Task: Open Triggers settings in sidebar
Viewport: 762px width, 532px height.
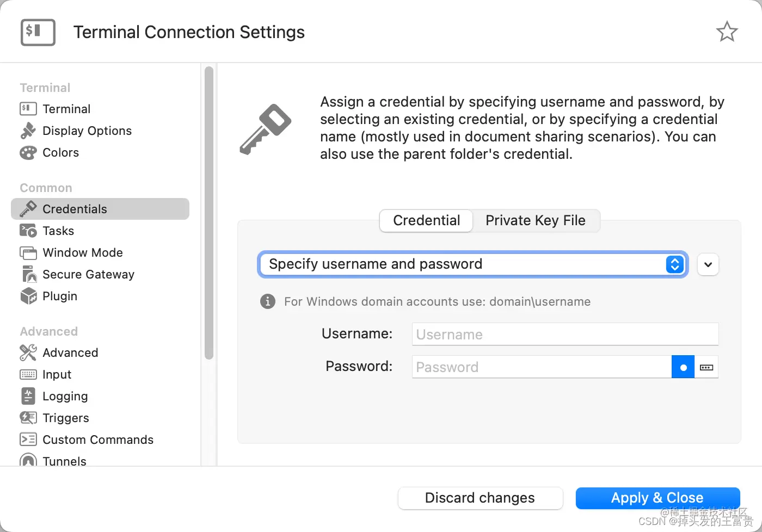Action: tap(65, 418)
